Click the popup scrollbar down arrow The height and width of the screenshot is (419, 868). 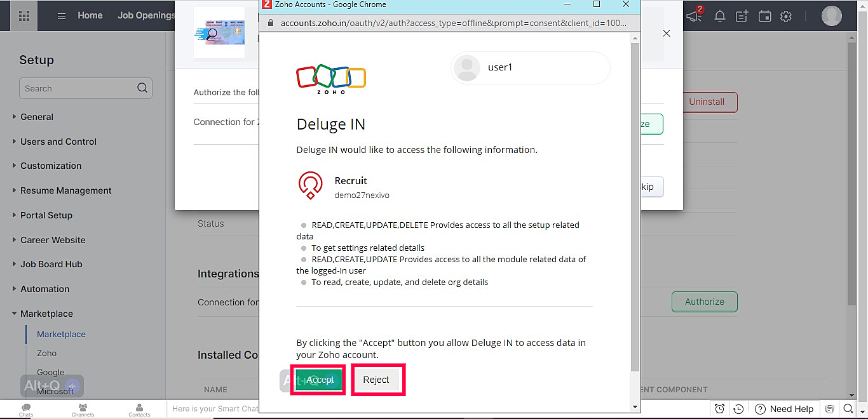tap(635, 406)
